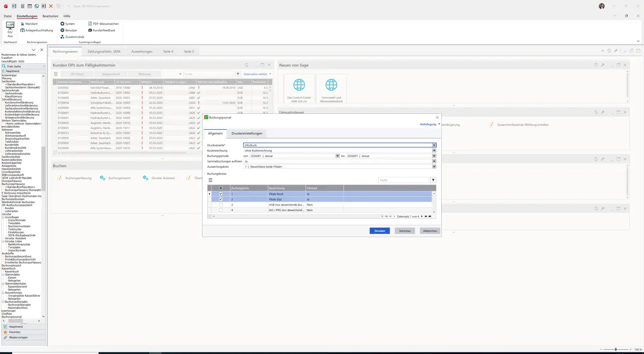Click the Vorschau button
This screenshot has height=354, width=644.
(405, 231)
